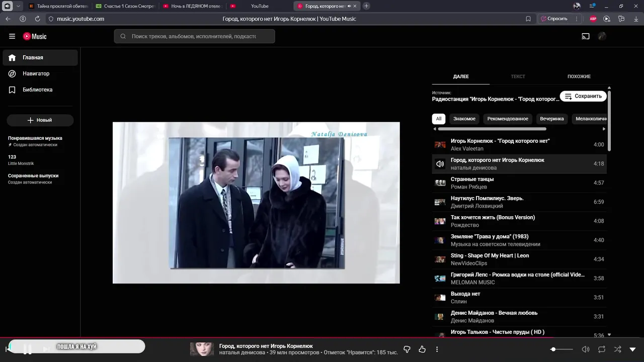
Task: Select the Вечеринка filter chip
Action: pos(552,119)
